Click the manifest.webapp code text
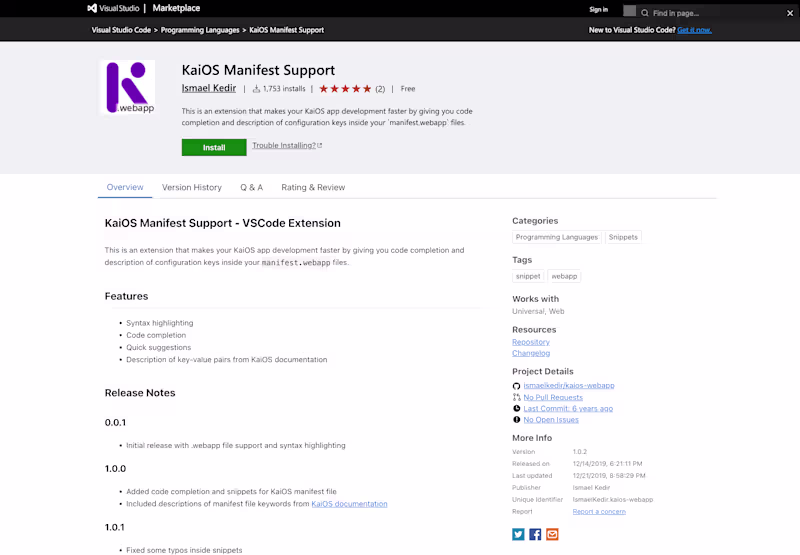The image size is (800, 555). coord(296,263)
